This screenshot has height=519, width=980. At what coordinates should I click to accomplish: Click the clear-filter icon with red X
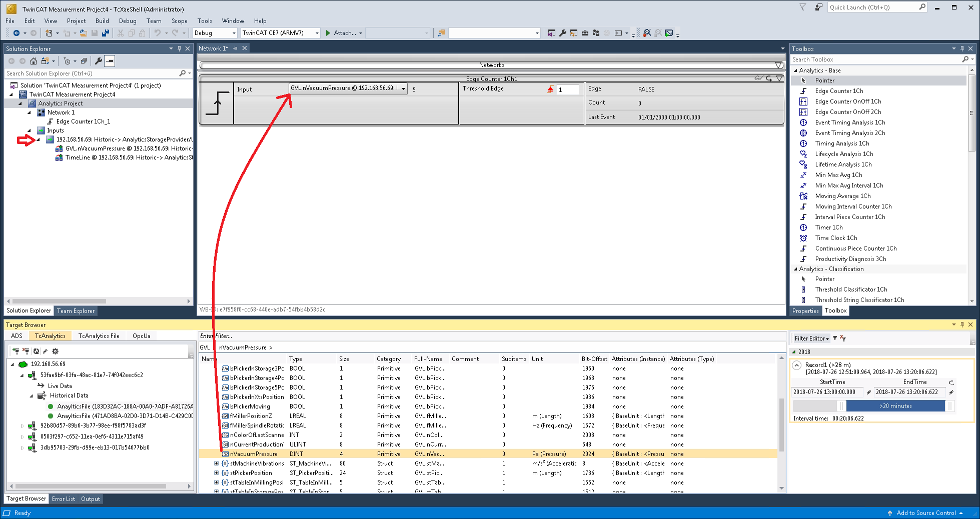(843, 338)
